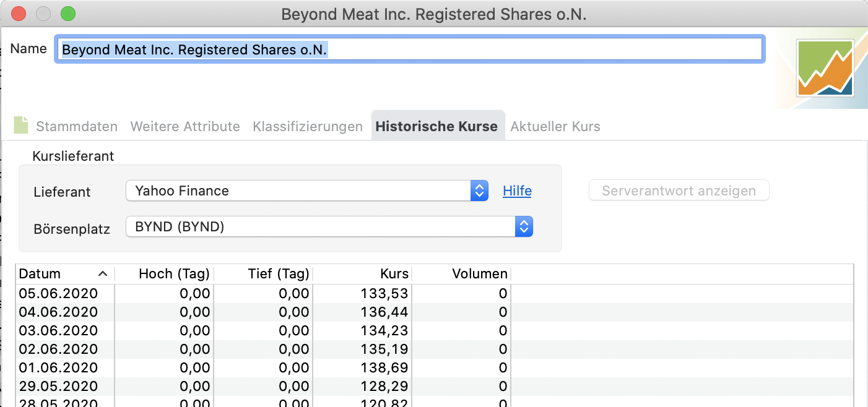Select the Historische Kurse tab

[x=436, y=127]
